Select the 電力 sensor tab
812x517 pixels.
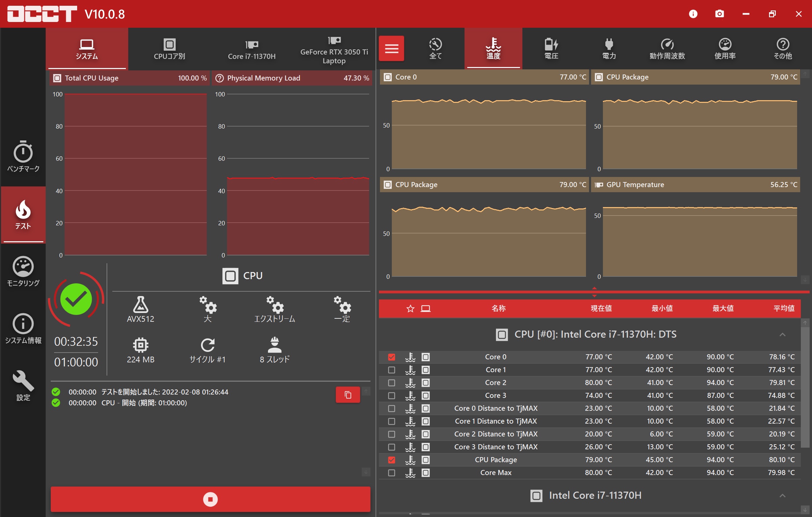[x=609, y=49]
